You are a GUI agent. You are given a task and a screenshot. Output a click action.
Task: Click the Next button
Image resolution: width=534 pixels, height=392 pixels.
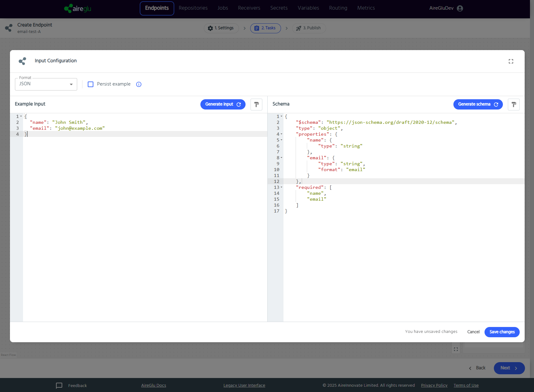(509, 368)
